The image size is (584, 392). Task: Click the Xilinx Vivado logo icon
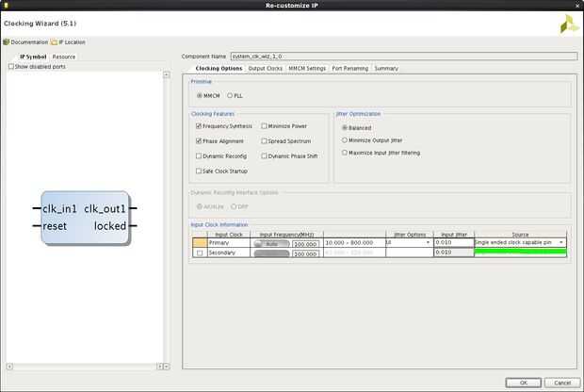pos(569,24)
